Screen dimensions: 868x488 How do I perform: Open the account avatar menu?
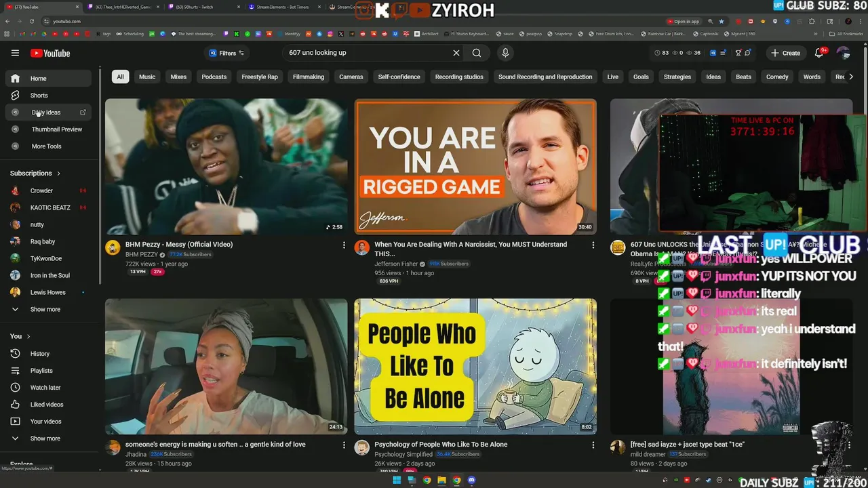(x=843, y=53)
